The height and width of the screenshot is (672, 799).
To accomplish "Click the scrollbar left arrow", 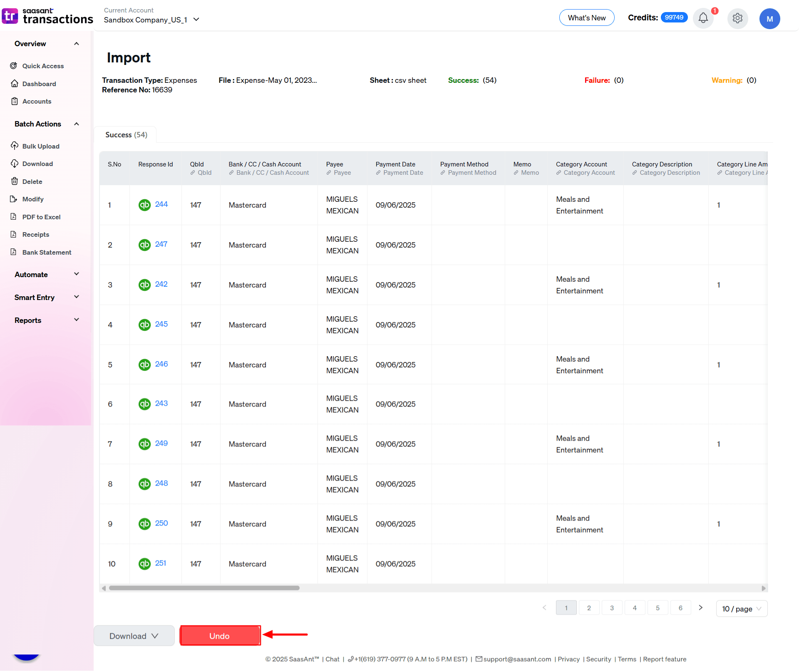I will pos(104,588).
